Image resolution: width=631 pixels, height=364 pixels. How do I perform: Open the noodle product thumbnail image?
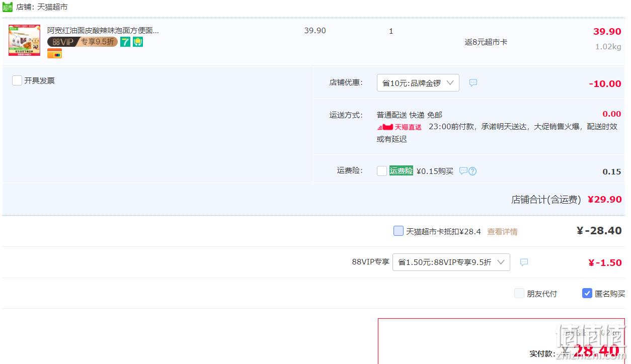click(24, 40)
